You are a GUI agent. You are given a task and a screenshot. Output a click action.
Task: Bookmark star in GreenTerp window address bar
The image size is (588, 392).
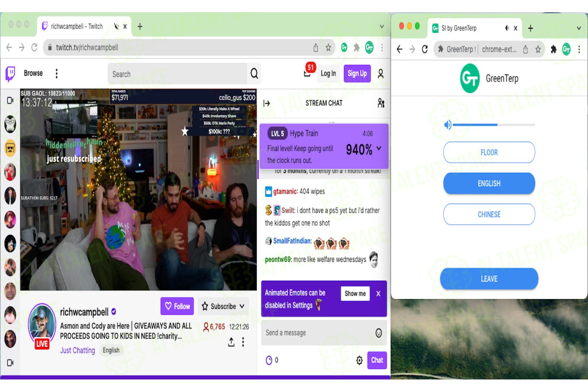(538, 49)
